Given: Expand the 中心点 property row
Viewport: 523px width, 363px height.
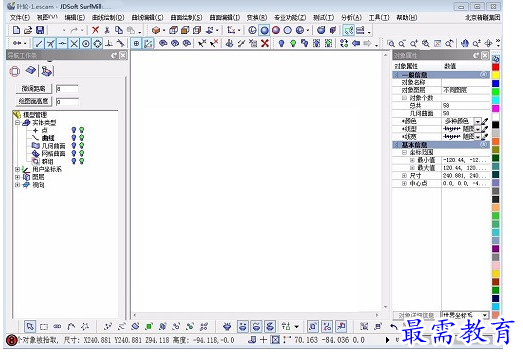Looking at the screenshot, I should pyautogui.click(x=404, y=184).
